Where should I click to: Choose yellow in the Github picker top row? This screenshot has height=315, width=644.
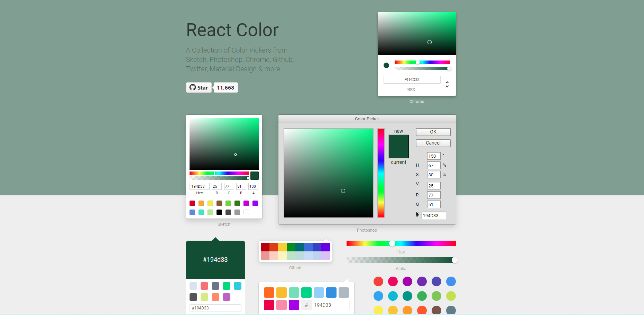[x=282, y=247]
